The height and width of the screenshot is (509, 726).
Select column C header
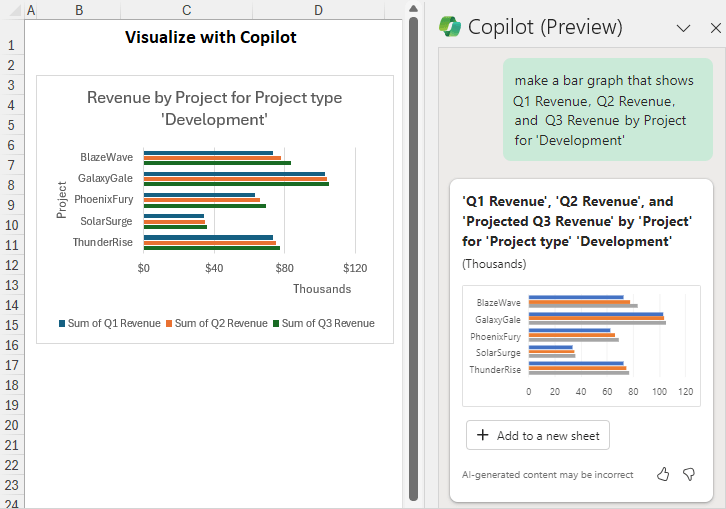[x=187, y=10]
